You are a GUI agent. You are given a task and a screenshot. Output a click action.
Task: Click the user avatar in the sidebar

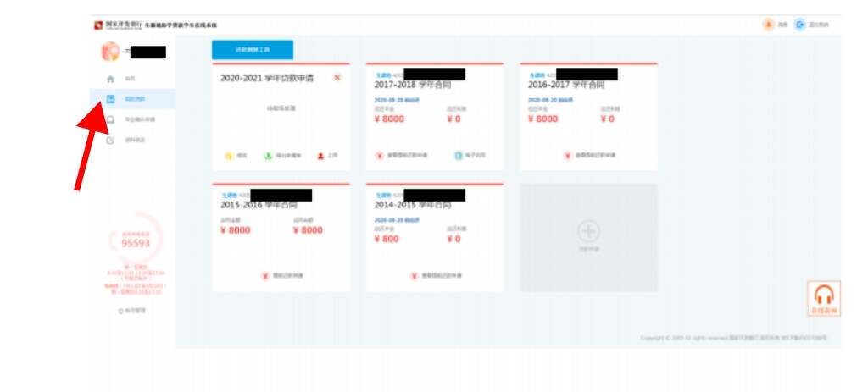tap(110, 52)
